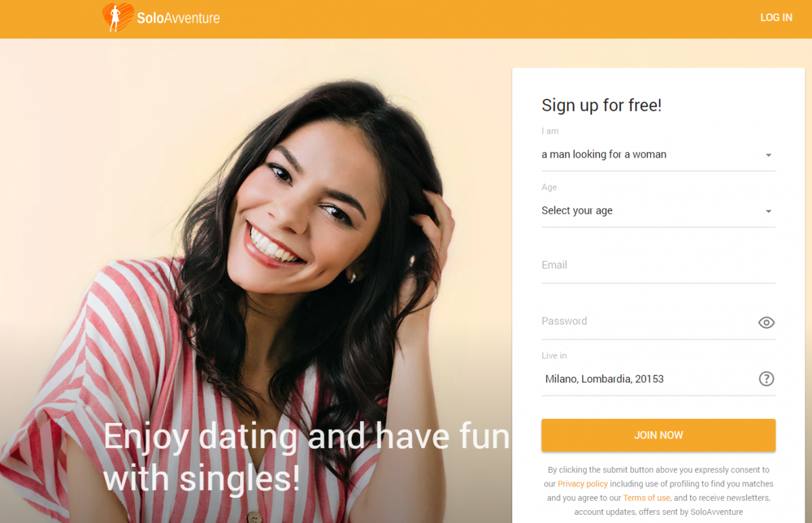
Task: Click the location help question mark icon
Action: pos(766,379)
